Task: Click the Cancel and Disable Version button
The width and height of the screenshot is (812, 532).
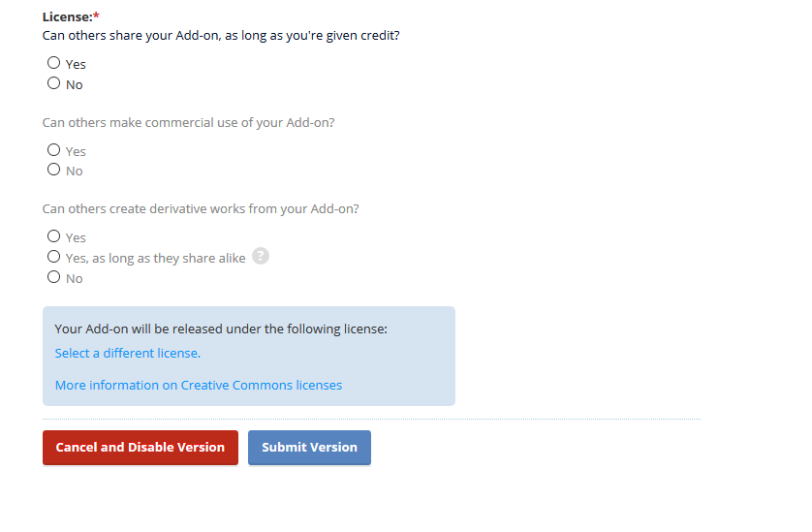Action: click(141, 448)
